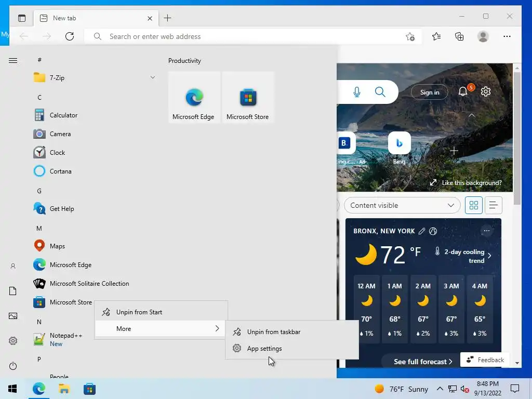Open the notification center icon
Screen dimensions: 532x399
point(515,389)
